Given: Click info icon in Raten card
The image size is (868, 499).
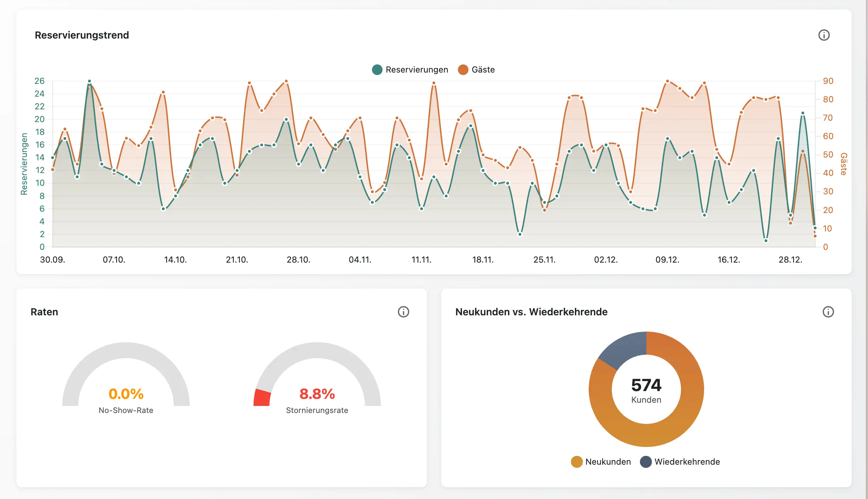Looking at the screenshot, I should (403, 312).
